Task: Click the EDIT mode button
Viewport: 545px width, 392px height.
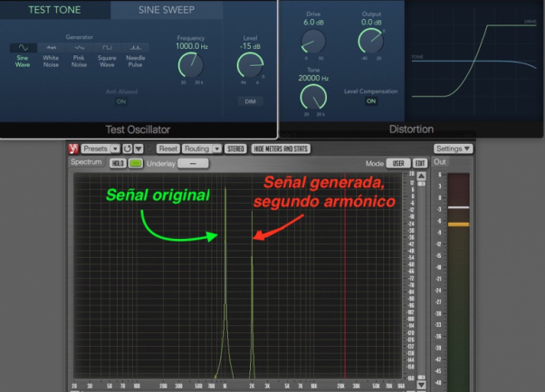Action: [x=420, y=163]
